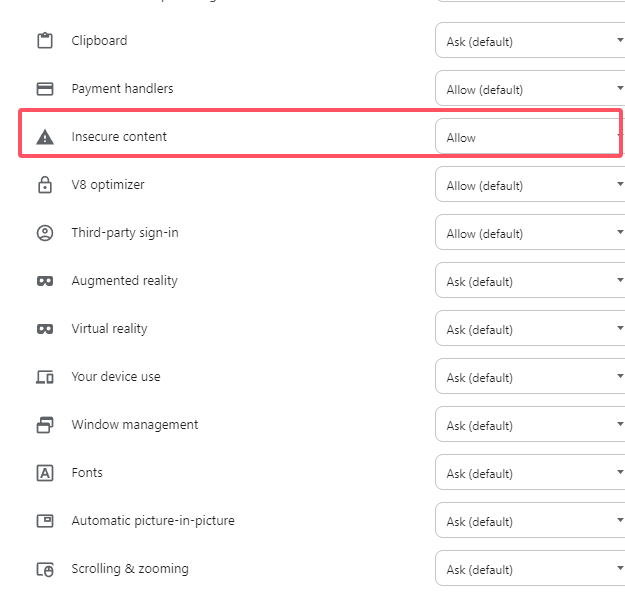Click the Window management icon
Screen dimensions: 625x605
pyautogui.click(x=44, y=425)
